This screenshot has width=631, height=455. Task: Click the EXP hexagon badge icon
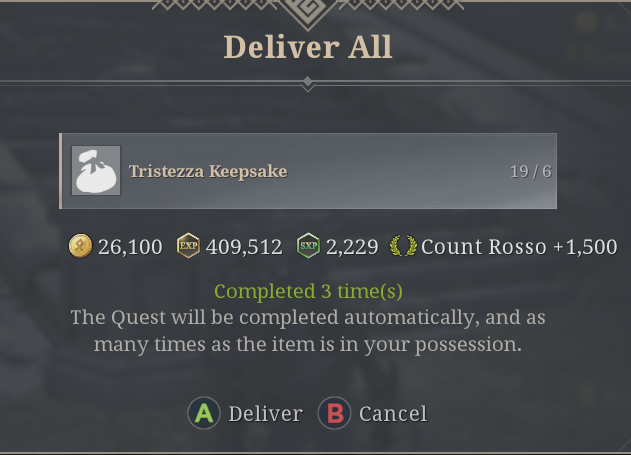pyautogui.click(x=188, y=246)
